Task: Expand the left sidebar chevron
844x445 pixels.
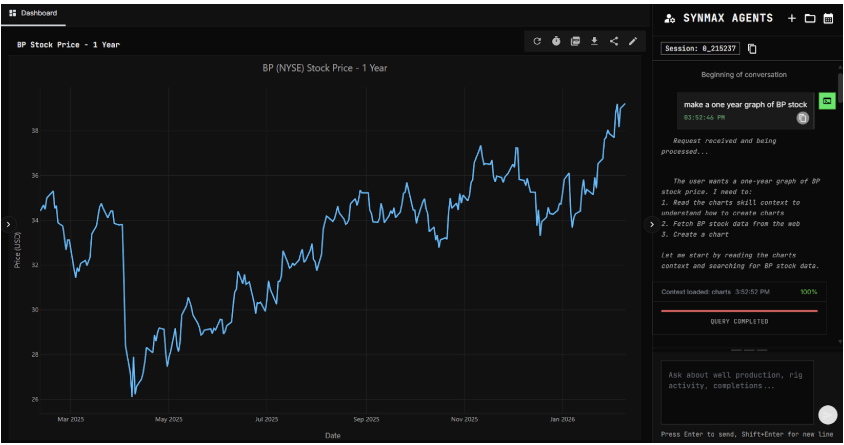Action: (x=7, y=225)
